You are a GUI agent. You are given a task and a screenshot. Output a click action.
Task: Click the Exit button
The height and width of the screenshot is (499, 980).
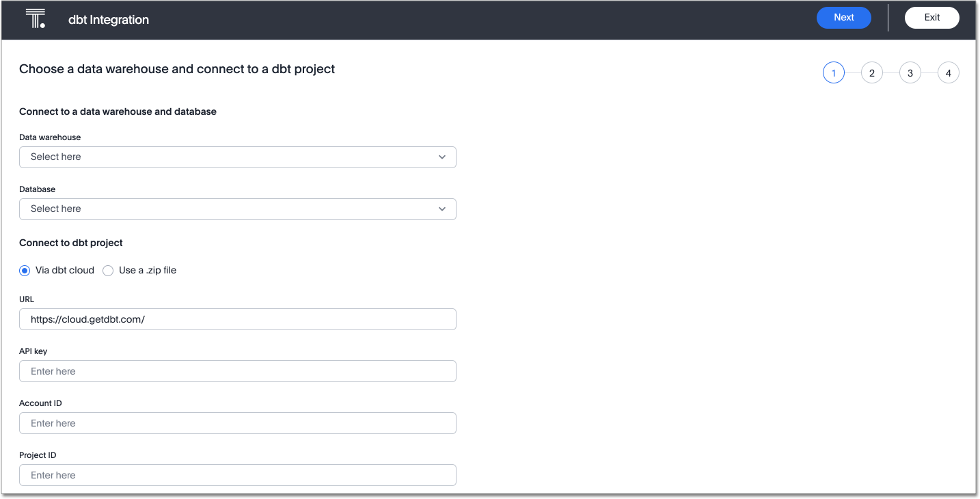[x=931, y=17]
